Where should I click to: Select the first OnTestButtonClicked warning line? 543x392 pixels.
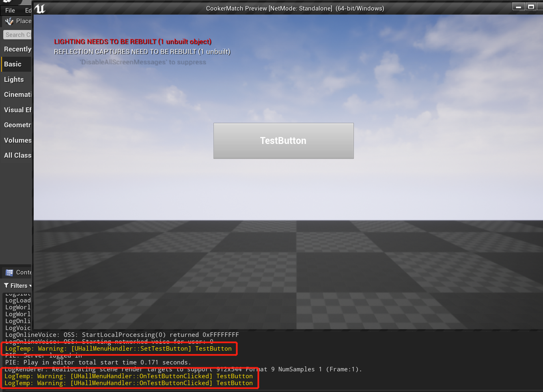128,376
